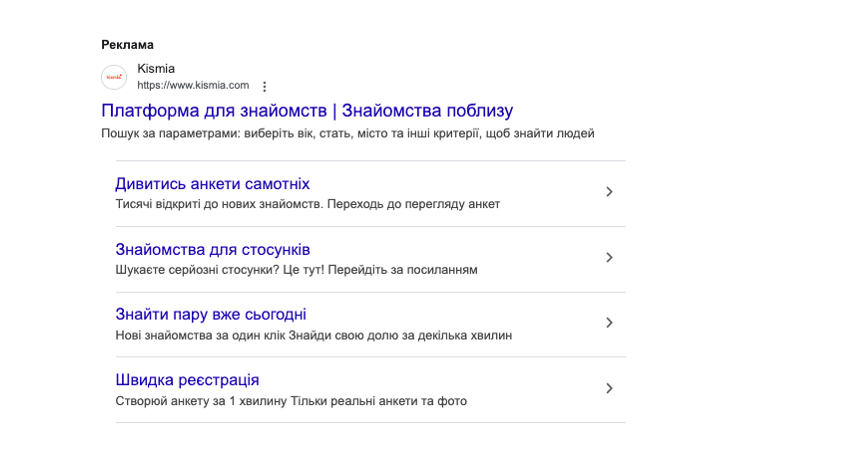The image size is (843, 464).
Task: Click the Kismia round logo icon
Action: pyautogui.click(x=114, y=77)
